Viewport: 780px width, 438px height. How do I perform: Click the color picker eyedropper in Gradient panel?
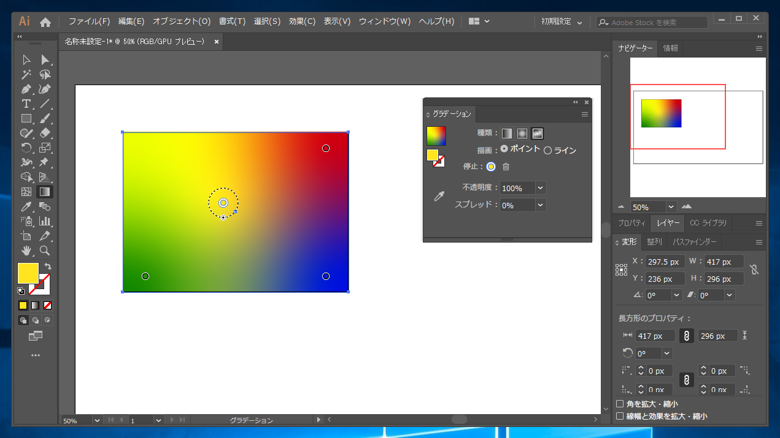pos(439,196)
